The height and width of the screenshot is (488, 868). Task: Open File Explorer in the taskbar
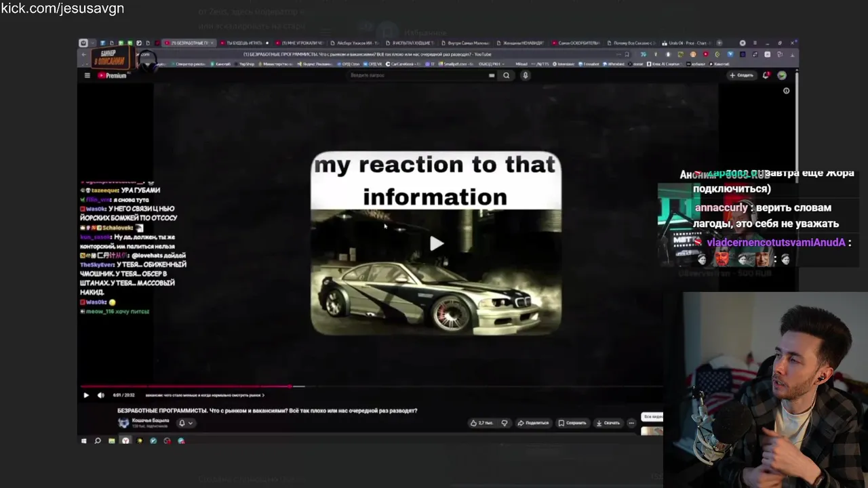coord(112,441)
